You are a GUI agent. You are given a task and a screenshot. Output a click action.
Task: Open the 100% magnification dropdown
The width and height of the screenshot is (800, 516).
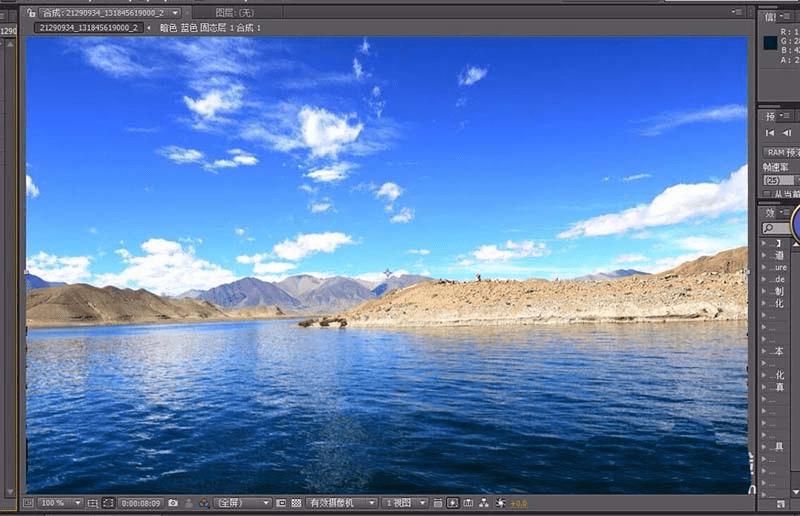click(x=60, y=503)
